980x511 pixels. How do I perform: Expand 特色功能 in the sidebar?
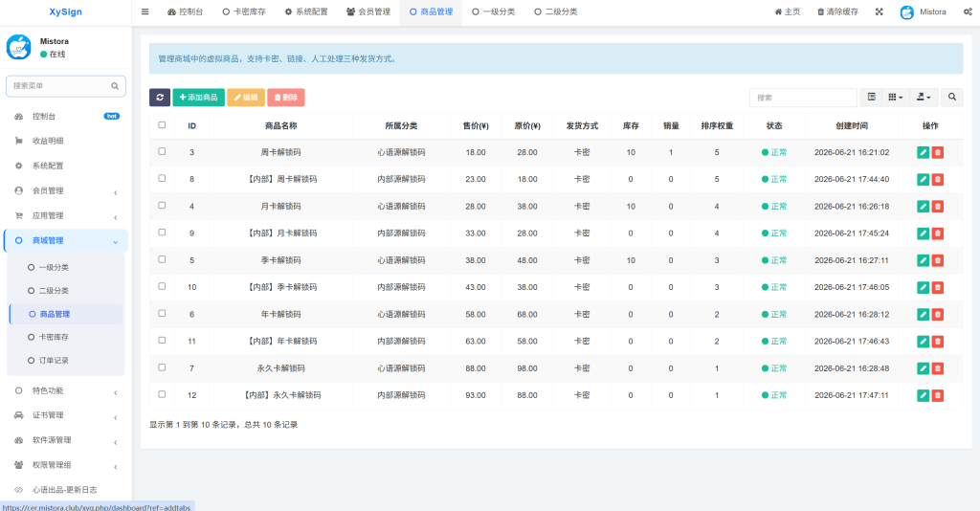(x=66, y=391)
